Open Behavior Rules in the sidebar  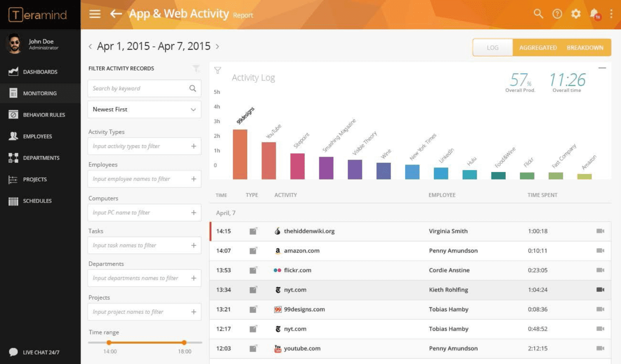pos(40,115)
